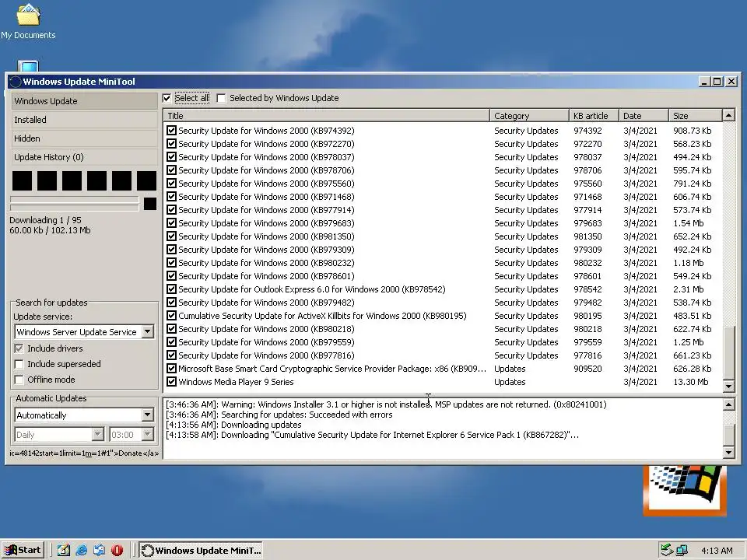This screenshot has width=747, height=560.
Task: Toggle the Include drivers checkbox
Action: point(19,348)
